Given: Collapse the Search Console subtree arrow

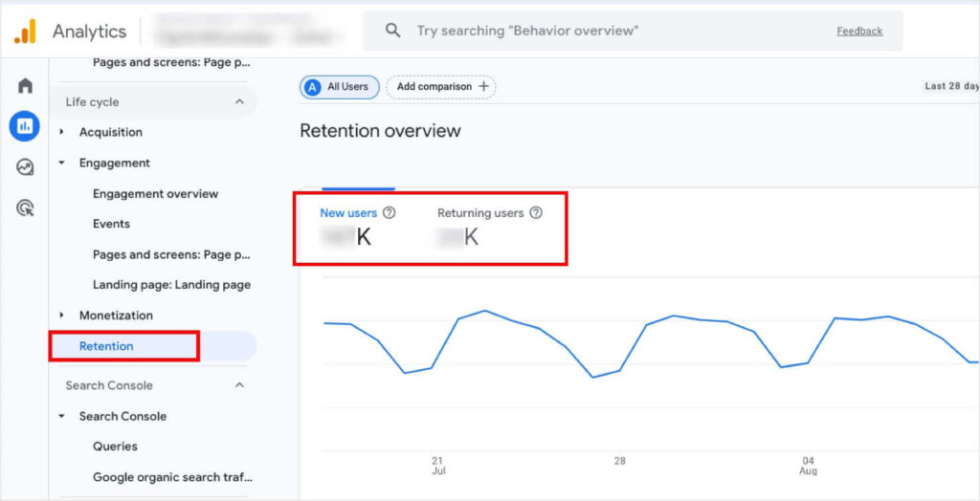Looking at the screenshot, I should coord(61,416).
